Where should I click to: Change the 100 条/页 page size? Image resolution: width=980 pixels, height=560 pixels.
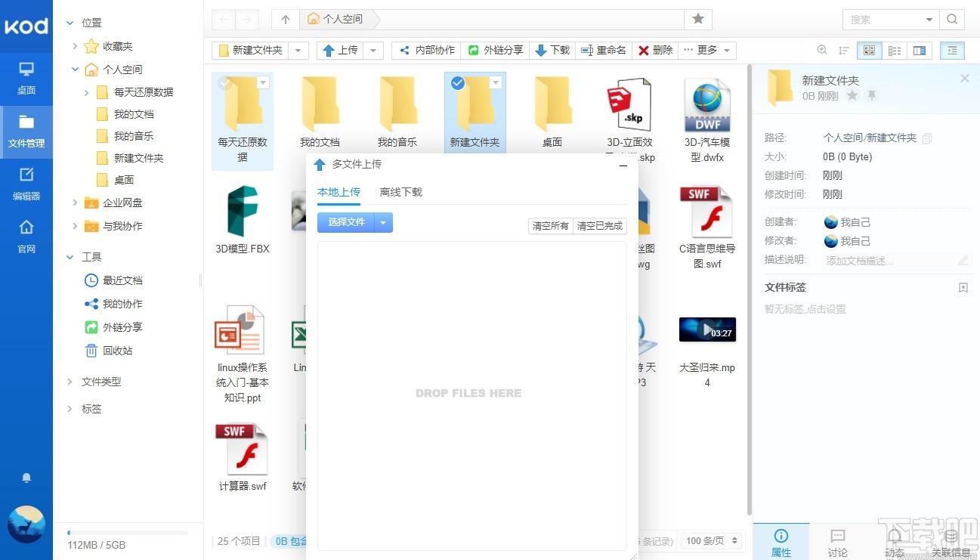[x=712, y=541]
